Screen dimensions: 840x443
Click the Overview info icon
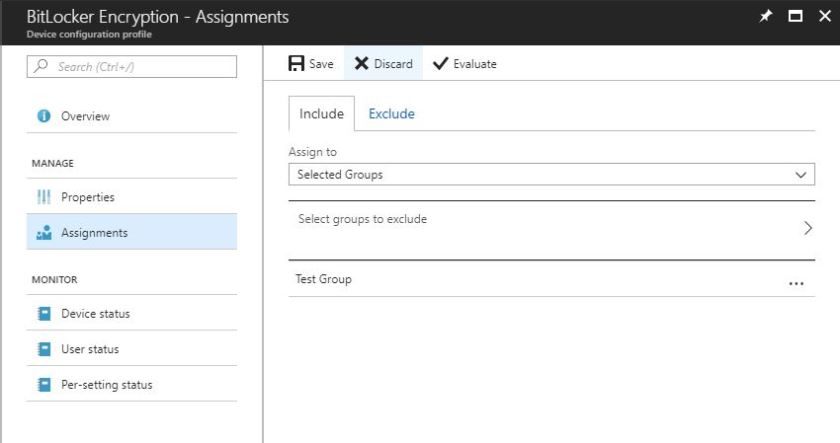pos(44,116)
